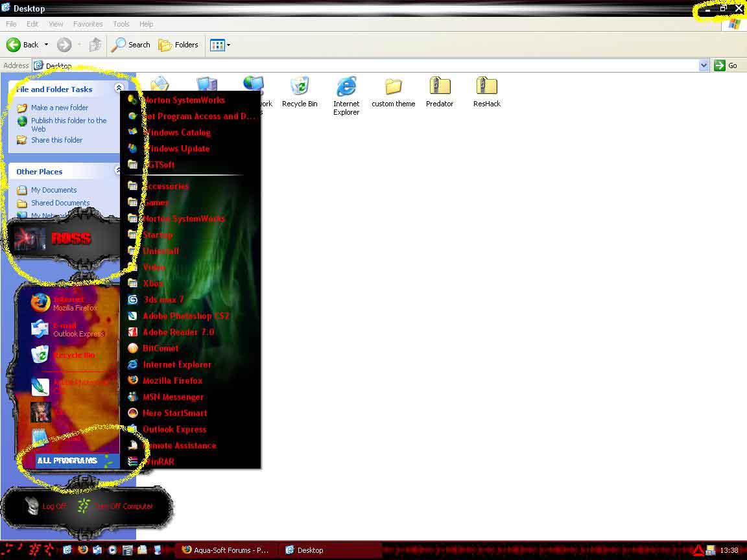The width and height of the screenshot is (747, 560).
Task: Open the File menu
Action: point(11,24)
